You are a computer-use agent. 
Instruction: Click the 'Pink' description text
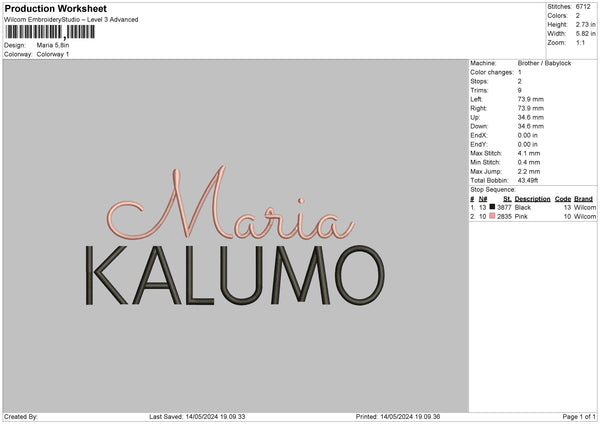point(521,217)
